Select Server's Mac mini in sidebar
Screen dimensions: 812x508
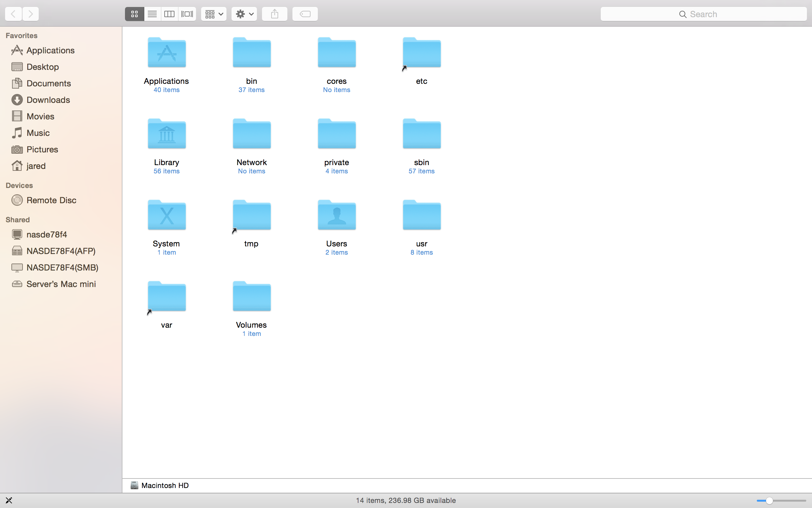tap(61, 284)
